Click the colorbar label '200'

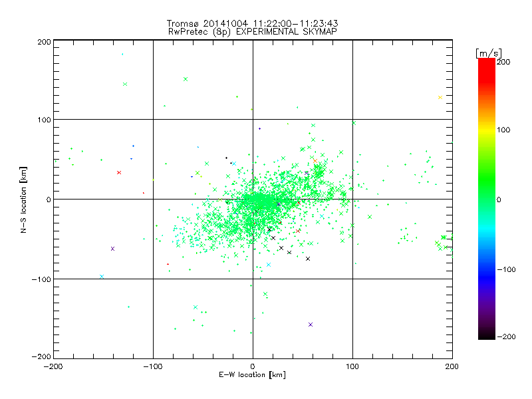click(x=503, y=62)
